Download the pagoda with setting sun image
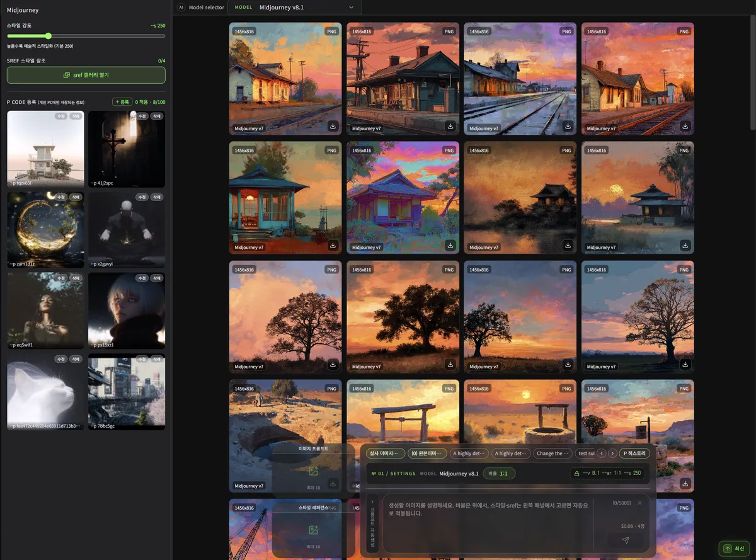This screenshot has height=560, width=756. (x=685, y=245)
